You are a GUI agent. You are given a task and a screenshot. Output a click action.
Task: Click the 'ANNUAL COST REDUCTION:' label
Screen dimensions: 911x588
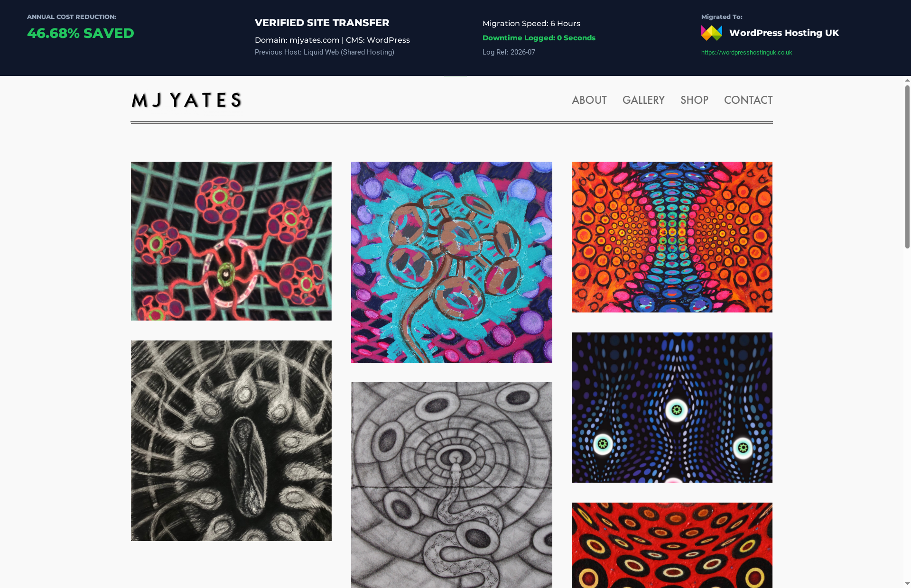pyautogui.click(x=72, y=17)
